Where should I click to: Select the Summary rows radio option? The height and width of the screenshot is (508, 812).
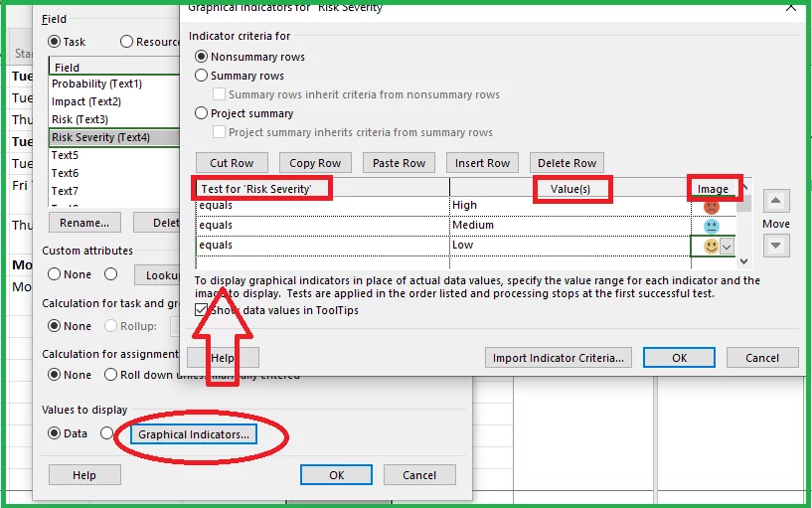point(202,76)
